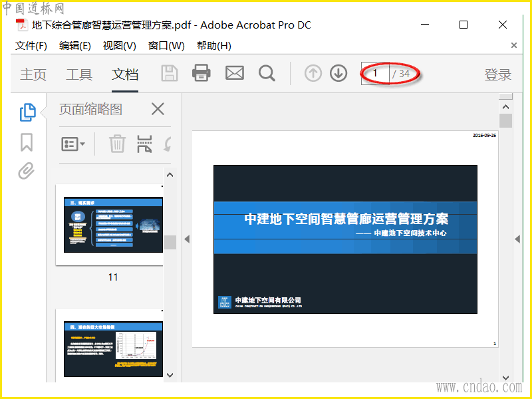The height and width of the screenshot is (399, 532).
Task: Click thumbnail panel scroll up arrow
Action: (170, 175)
